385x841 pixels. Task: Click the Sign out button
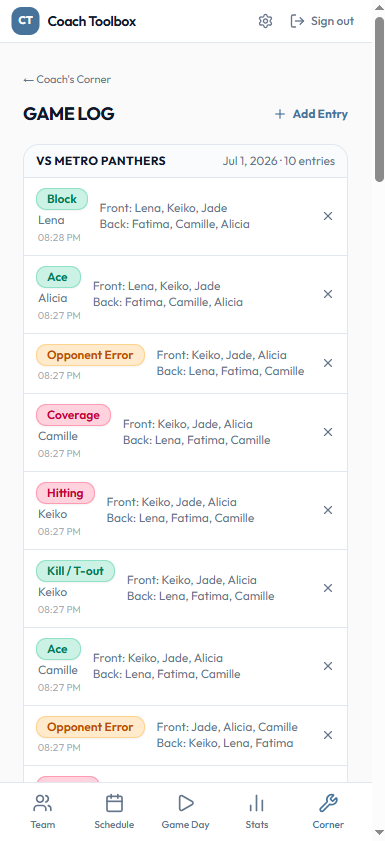[322, 21]
